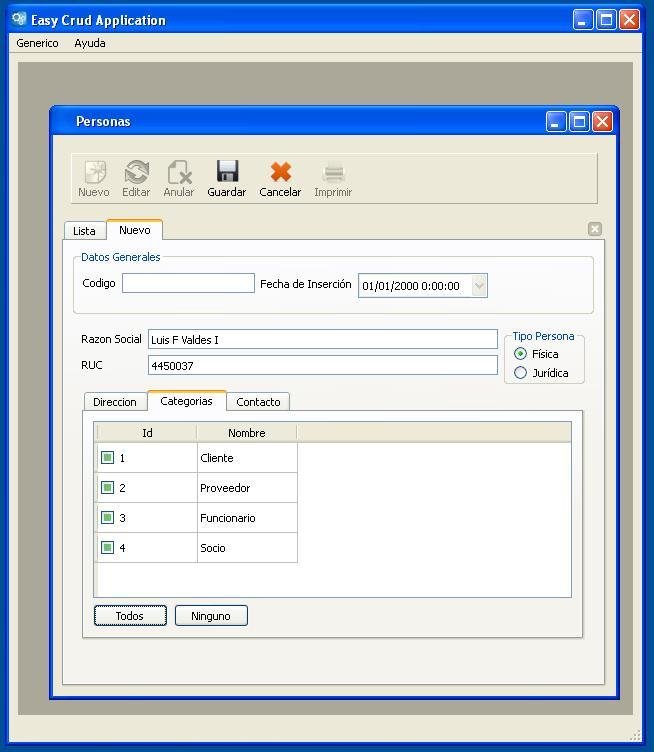This screenshot has height=752, width=654.
Task: Click the Cancelar red X icon
Action: point(280,171)
